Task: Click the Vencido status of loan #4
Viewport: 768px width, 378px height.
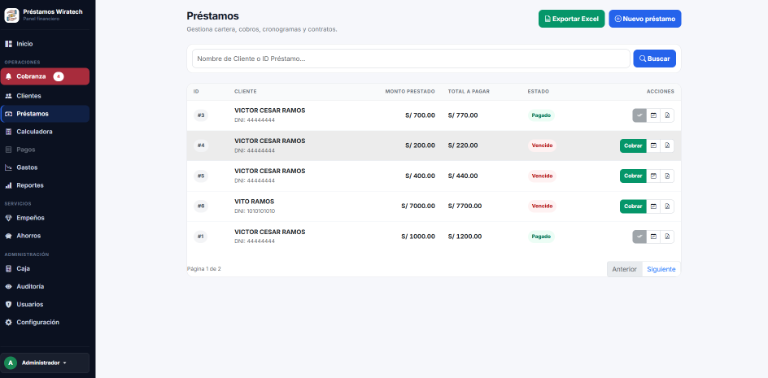Action: pos(542,146)
